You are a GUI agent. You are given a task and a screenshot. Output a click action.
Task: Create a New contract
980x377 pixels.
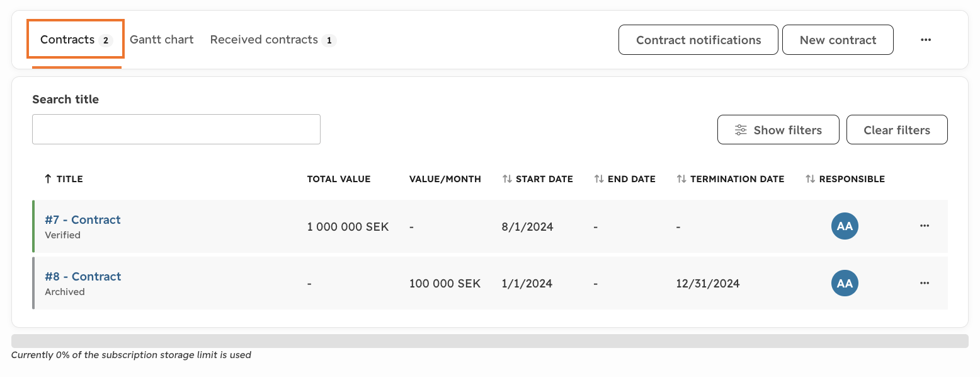pos(838,40)
